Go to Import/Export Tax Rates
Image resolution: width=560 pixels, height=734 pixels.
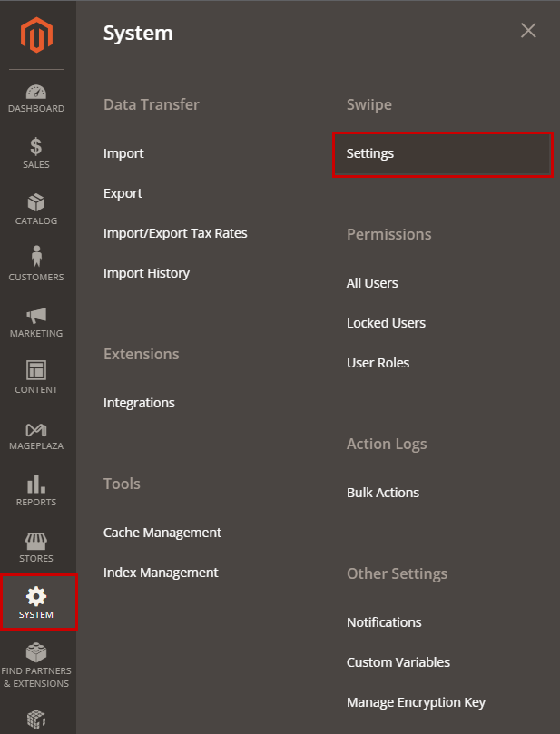click(x=175, y=233)
